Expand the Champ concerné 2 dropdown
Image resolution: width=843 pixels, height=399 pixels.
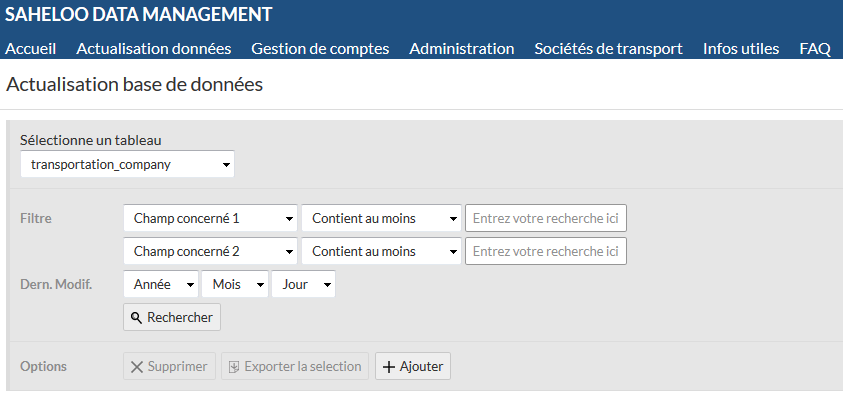point(210,251)
